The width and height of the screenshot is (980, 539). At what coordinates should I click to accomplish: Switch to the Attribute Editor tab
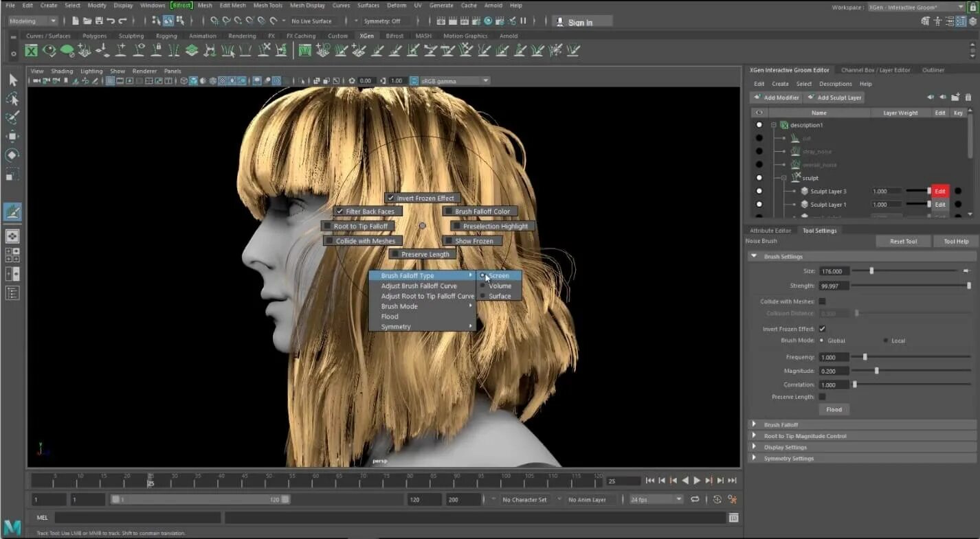pos(770,231)
